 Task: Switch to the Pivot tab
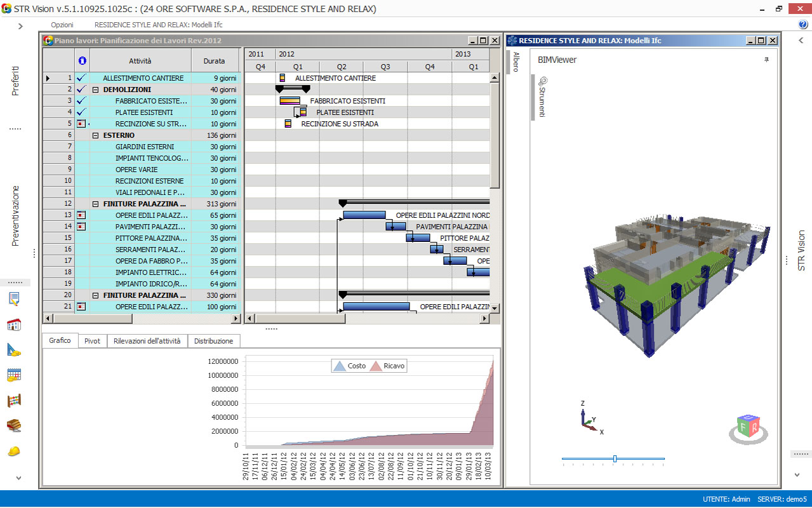pos(92,341)
